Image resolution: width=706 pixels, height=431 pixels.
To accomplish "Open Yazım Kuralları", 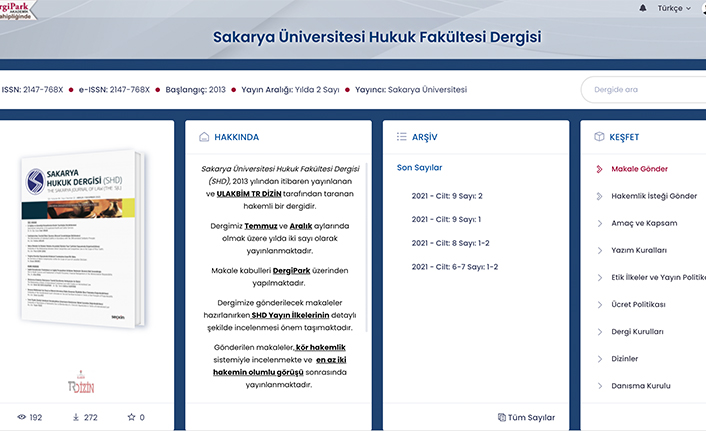I will point(639,250).
